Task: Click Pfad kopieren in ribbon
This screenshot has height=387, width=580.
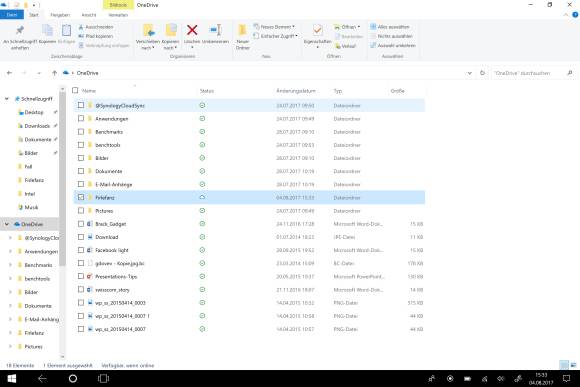Action: coord(96,36)
